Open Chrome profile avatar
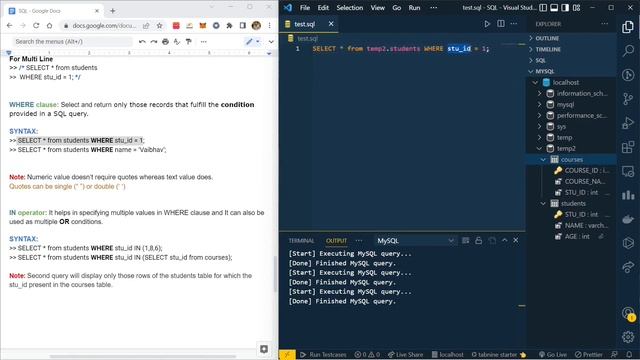 point(256,25)
